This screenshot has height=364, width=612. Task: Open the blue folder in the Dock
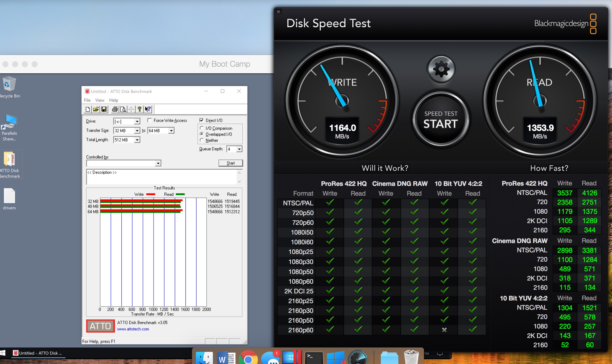[389, 358]
